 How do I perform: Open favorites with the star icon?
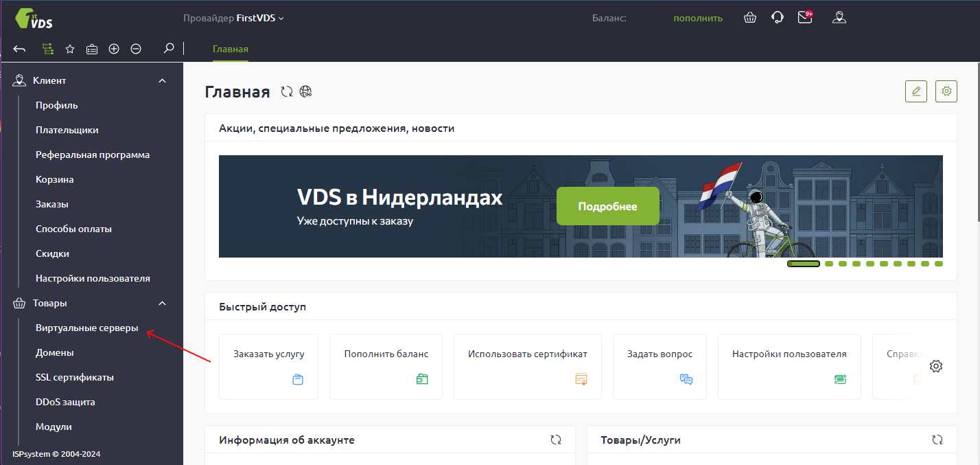pyautogui.click(x=69, y=49)
